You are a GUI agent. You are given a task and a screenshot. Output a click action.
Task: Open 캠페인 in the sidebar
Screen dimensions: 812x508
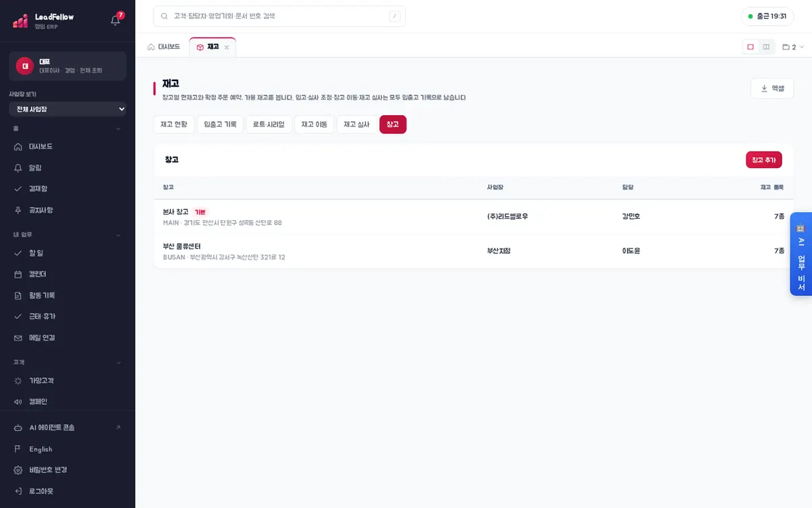pyautogui.click(x=68, y=402)
